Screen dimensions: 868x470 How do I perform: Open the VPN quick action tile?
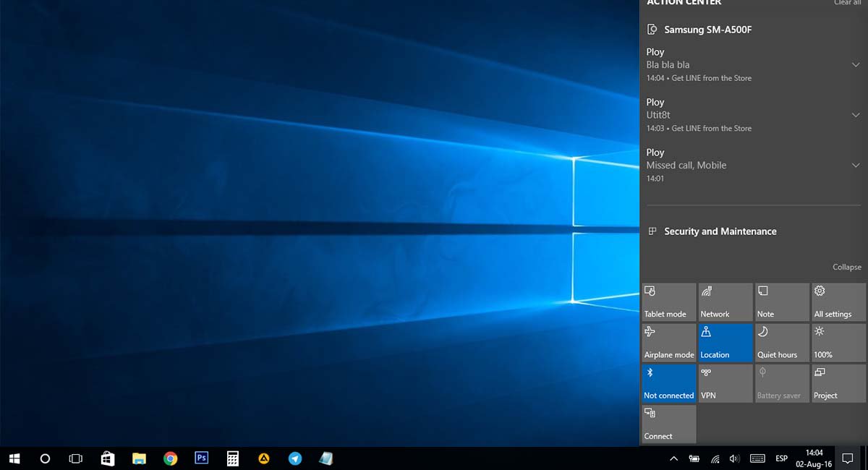[726, 383]
